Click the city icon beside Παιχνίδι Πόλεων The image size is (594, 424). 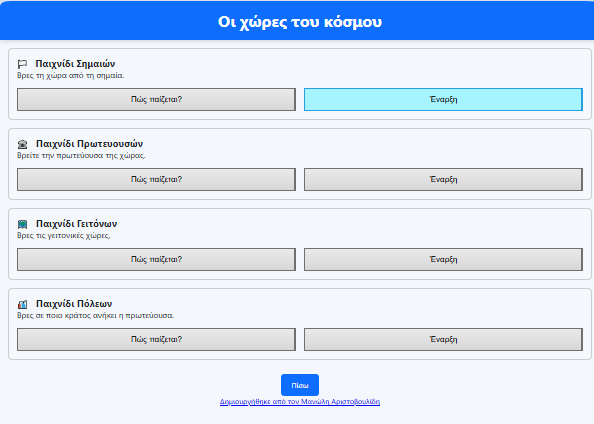pos(22,304)
